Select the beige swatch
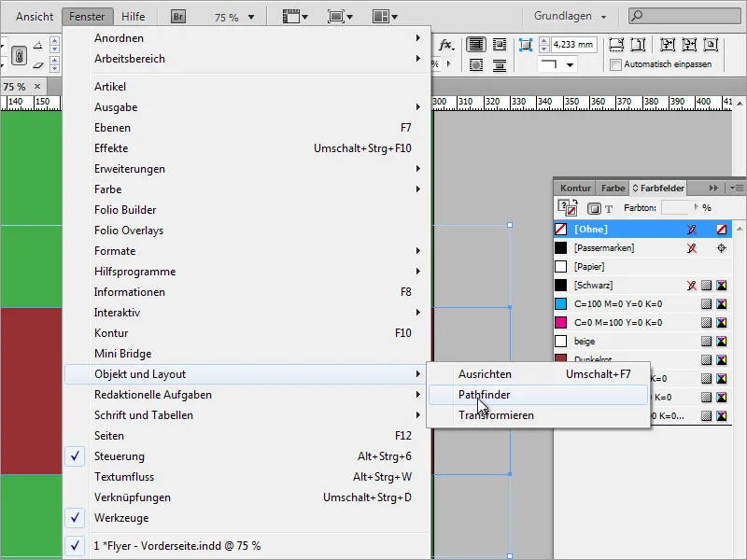 [642, 341]
